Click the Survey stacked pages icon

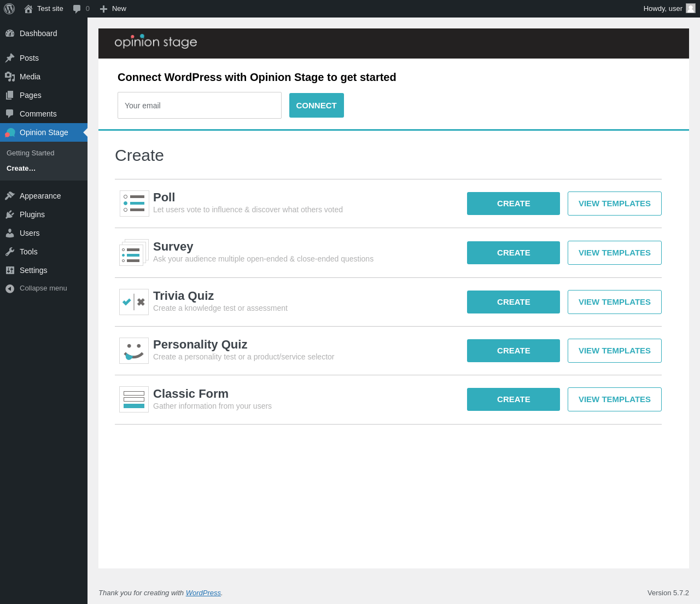pyautogui.click(x=134, y=252)
